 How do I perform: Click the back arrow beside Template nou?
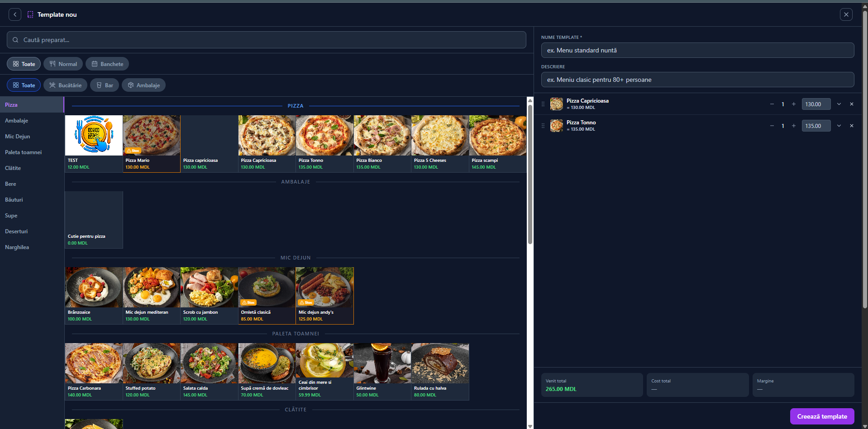(x=15, y=14)
